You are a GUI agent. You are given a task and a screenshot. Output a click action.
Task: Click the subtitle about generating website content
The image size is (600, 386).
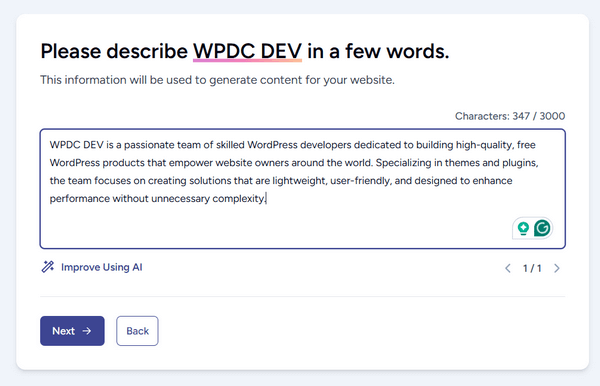coord(217,80)
